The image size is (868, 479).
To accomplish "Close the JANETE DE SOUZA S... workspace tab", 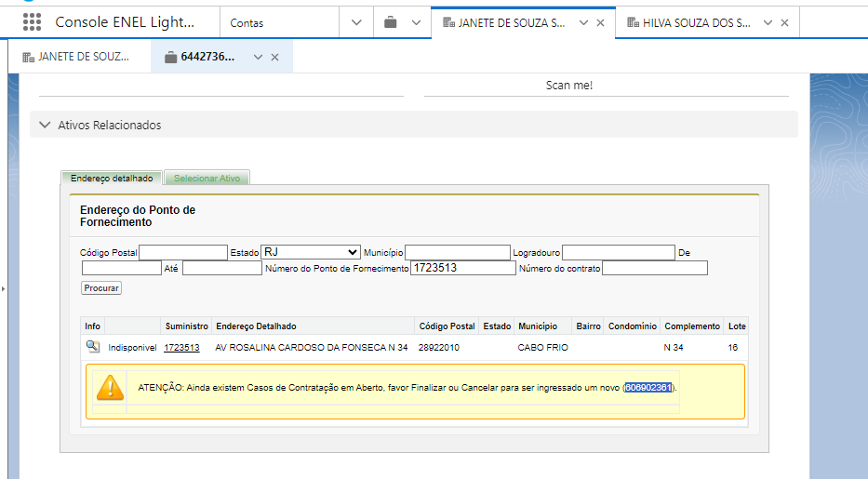I will (600, 22).
